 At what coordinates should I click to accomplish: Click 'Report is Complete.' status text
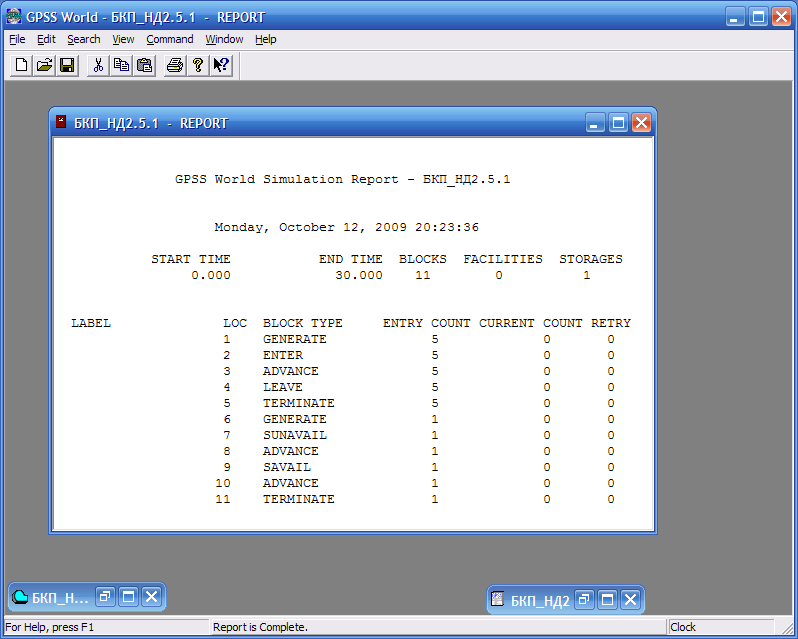tap(260, 627)
